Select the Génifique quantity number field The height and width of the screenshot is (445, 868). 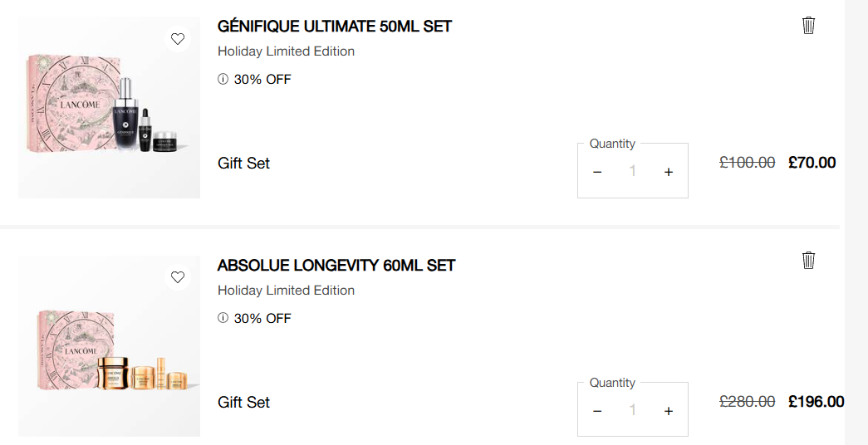click(x=633, y=172)
